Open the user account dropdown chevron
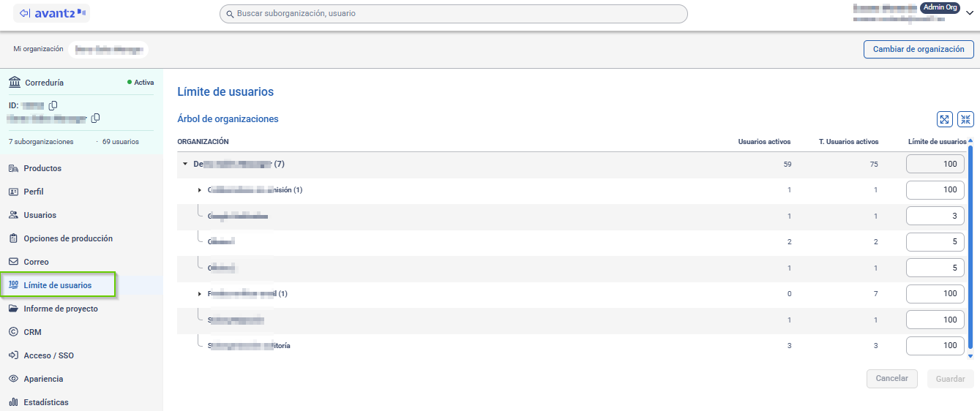This screenshot has height=411, width=980. [970, 12]
